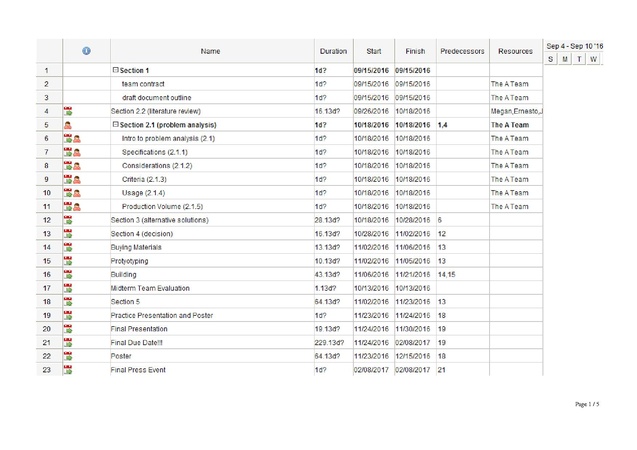Viewport: 637px width, 450px height.
Task: Select the Final Due Date!!! task name
Action: click(x=136, y=343)
